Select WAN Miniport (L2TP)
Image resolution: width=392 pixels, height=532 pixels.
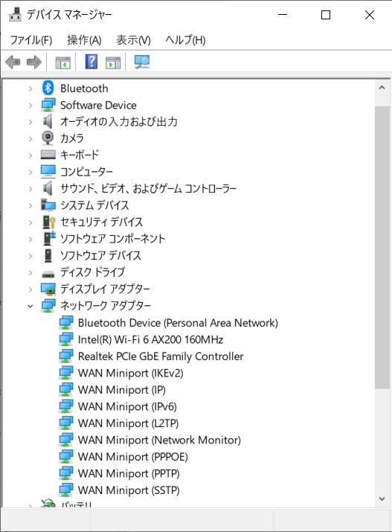(128, 423)
